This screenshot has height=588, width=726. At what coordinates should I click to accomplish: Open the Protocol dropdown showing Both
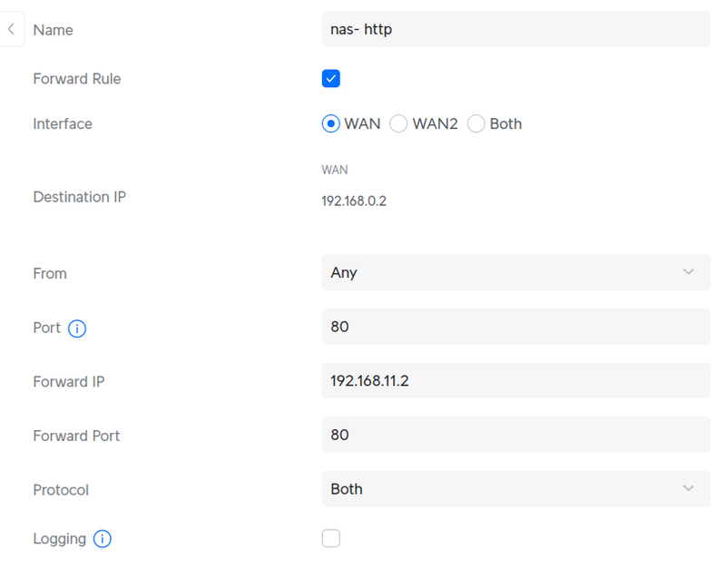point(515,489)
